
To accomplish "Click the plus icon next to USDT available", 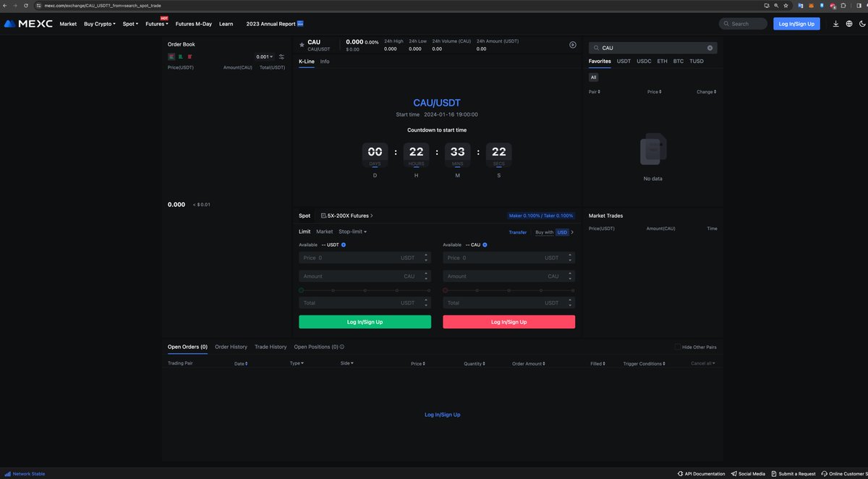I will [x=344, y=245].
